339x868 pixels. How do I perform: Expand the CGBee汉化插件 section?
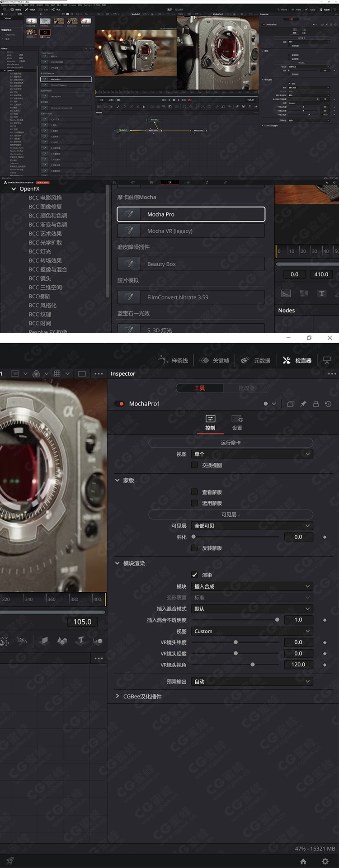click(117, 696)
